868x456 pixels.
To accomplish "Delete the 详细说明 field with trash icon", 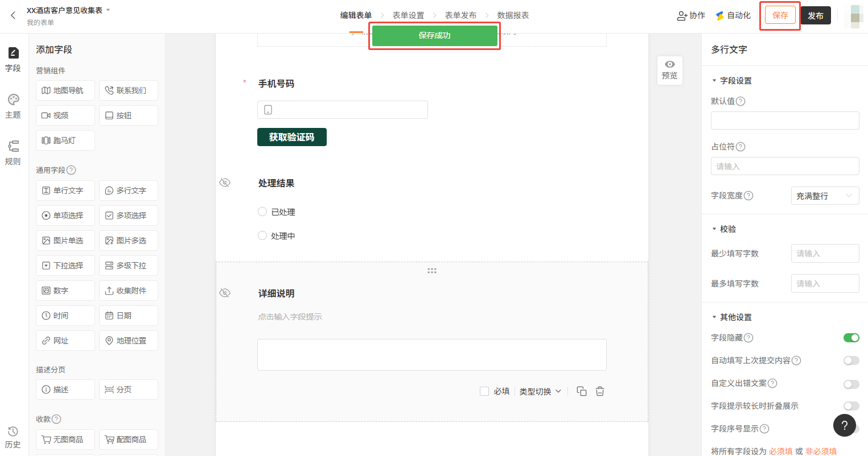I will click(x=600, y=391).
